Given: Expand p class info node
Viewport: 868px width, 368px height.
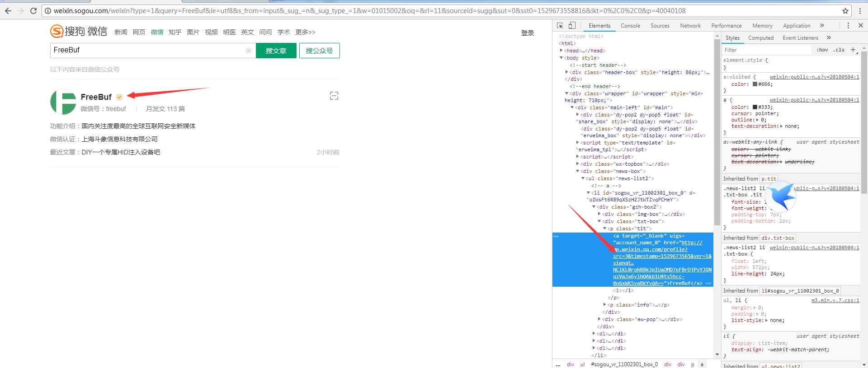Looking at the screenshot, I should pyautogui.click(x=605, y=305).
